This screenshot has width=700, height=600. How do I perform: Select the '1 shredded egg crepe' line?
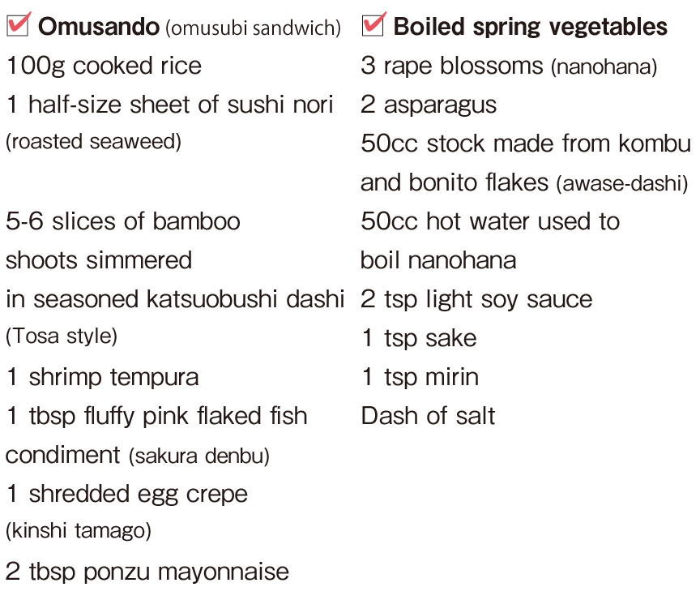click(126, 495)
